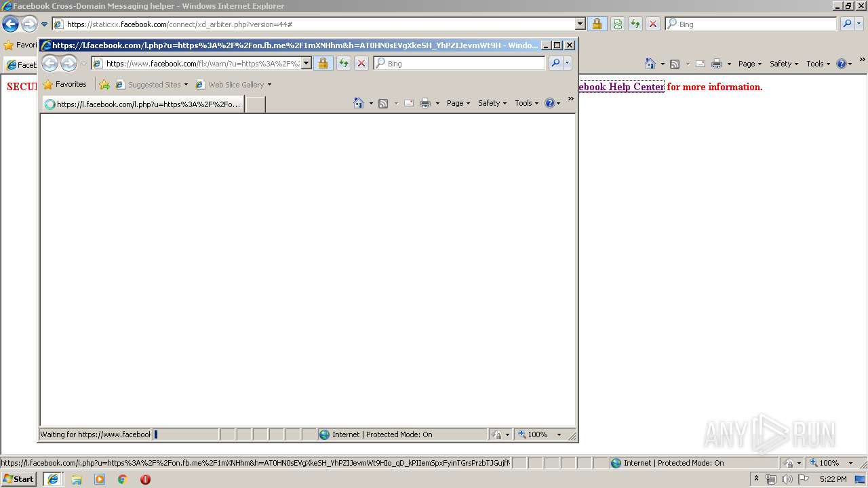Click the 5:22 PM taskbar clock

[x=833, y=479]
